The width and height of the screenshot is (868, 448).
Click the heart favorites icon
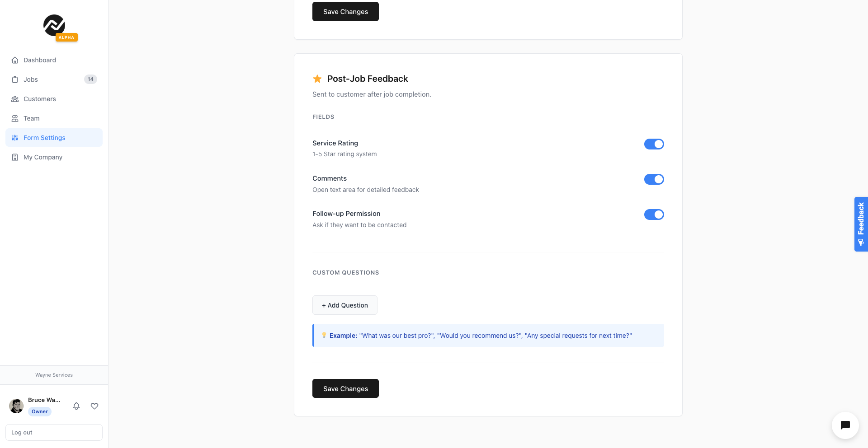(x=94, y=406)
